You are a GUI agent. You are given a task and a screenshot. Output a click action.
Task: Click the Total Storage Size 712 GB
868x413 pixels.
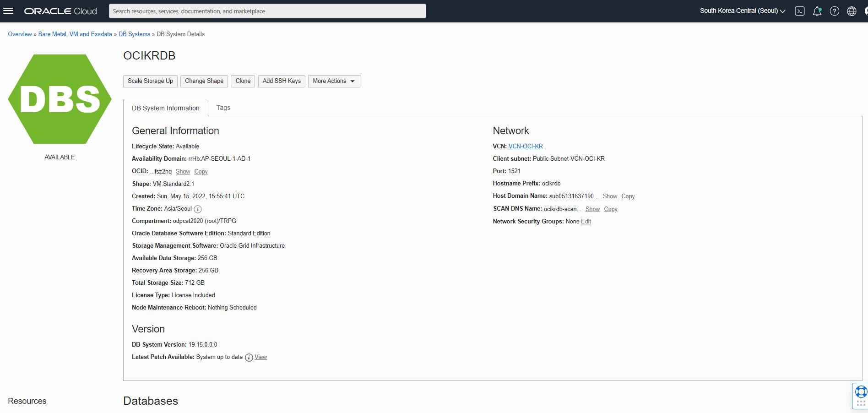coord(195,283)
